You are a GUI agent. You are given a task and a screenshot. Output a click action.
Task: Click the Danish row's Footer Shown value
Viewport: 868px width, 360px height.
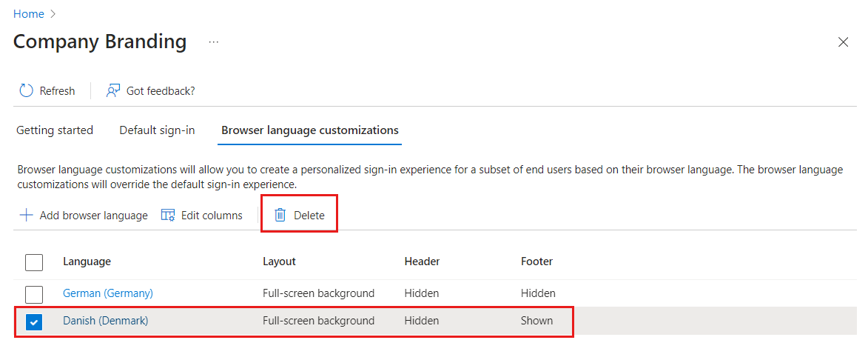[x=536, y=321]
